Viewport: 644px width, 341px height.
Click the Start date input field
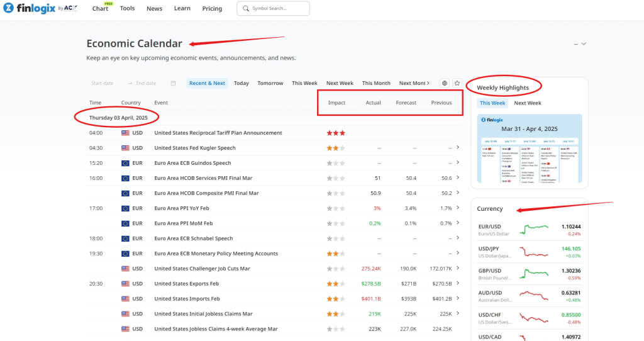click(x=103, y=83)
